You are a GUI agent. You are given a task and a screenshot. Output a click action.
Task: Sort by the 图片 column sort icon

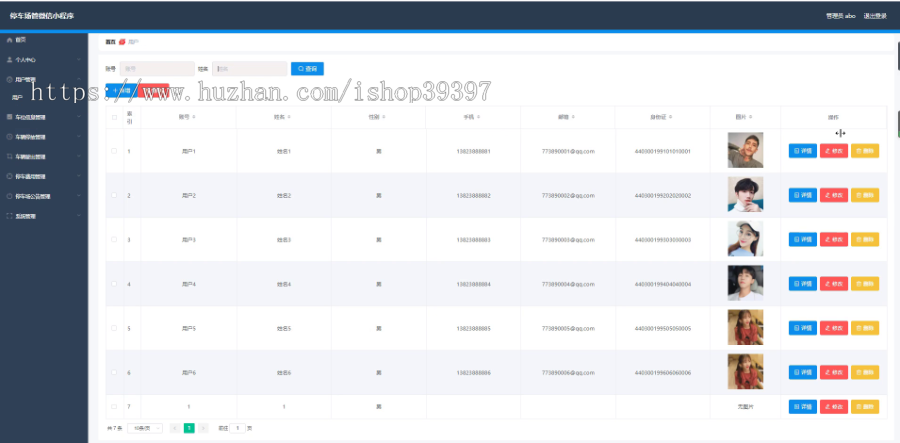(751, 117)
